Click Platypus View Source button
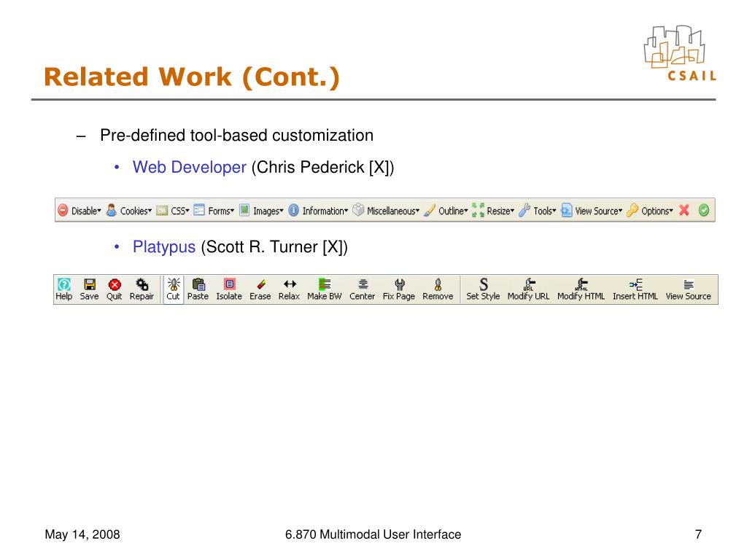This screenshot has width=747, height=560. (x=689, y=289)
